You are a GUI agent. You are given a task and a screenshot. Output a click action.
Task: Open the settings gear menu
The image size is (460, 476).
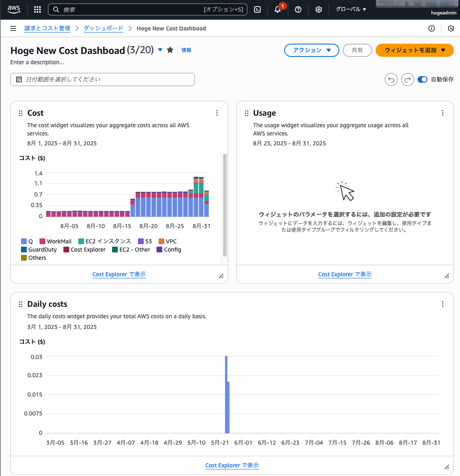(318, 9)
